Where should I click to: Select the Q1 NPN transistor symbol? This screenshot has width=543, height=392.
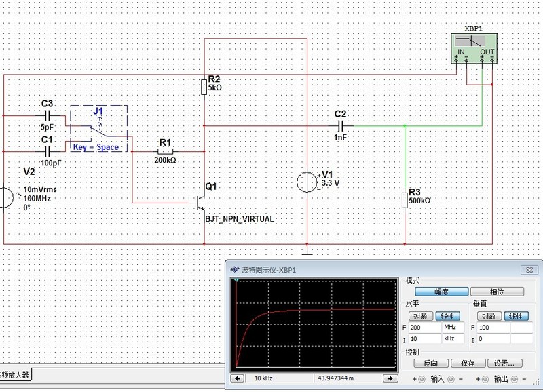coord(201,202)
